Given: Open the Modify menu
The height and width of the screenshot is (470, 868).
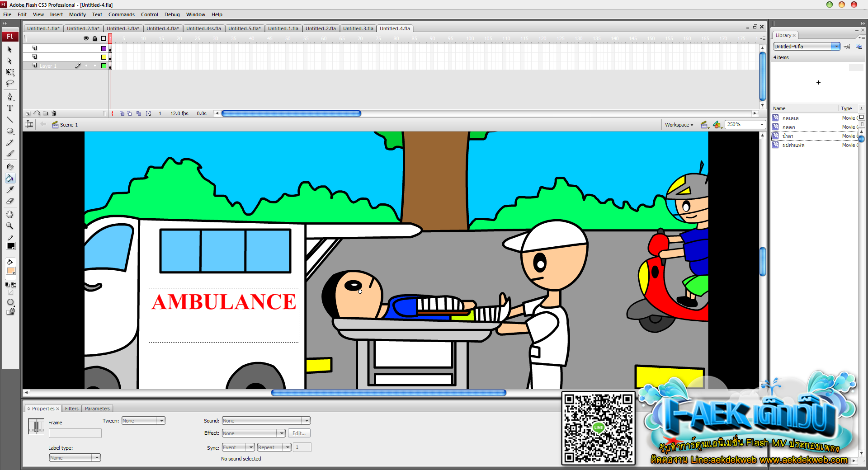Looking at the screenshot, I should click(77, 14).
